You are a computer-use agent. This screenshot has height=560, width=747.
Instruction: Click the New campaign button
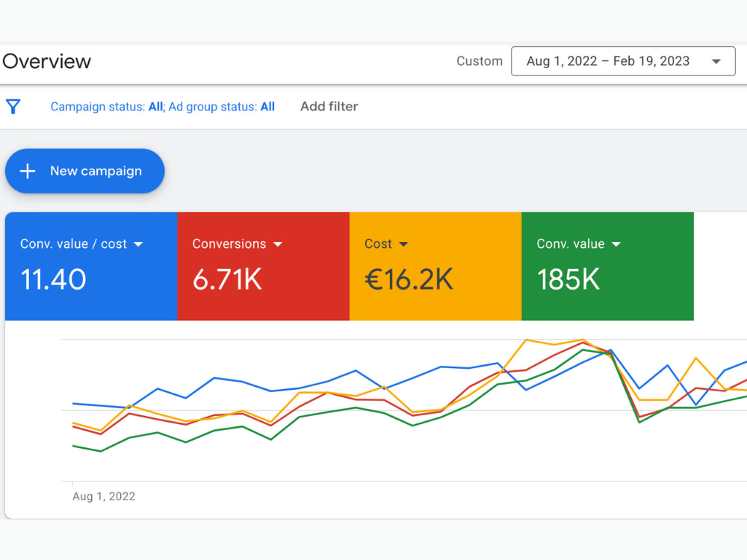click(85, 171)
